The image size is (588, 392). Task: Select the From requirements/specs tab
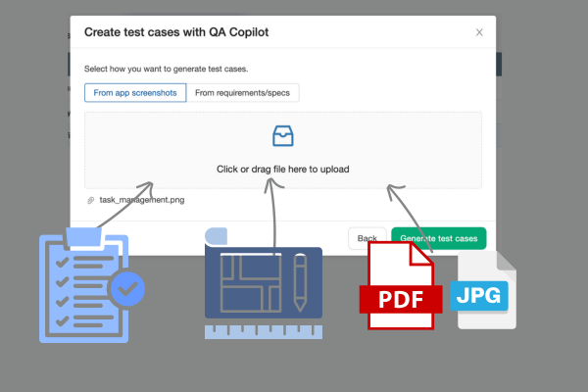[243, 93]
